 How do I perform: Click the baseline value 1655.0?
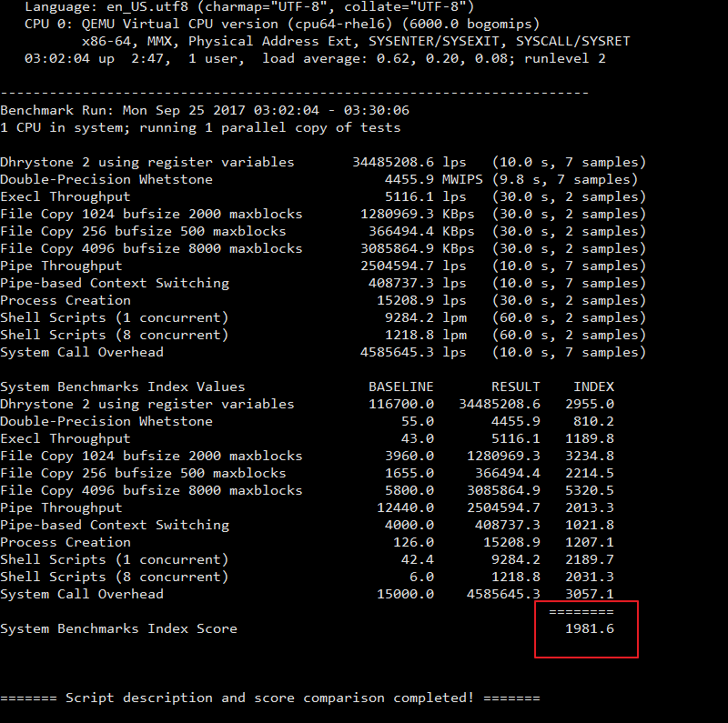[409, 473]
